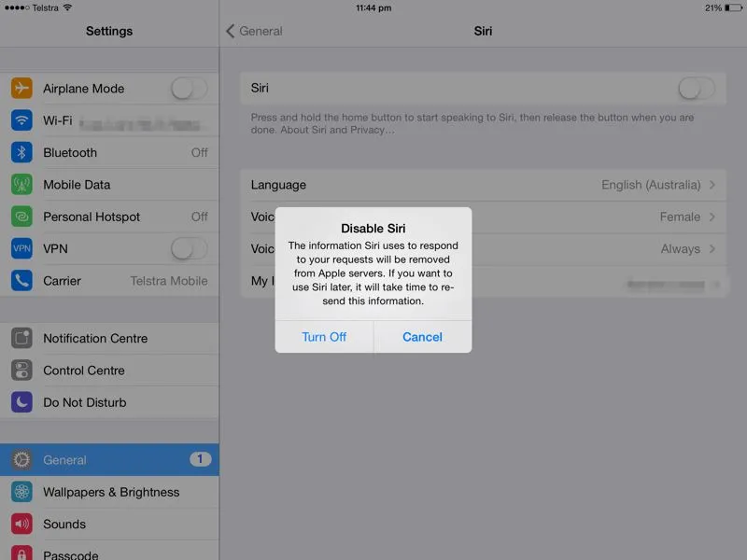The width and height of the screenshot is (747, 560).
Task: Open Notification Centre settings
Action: tap(95, 339)
